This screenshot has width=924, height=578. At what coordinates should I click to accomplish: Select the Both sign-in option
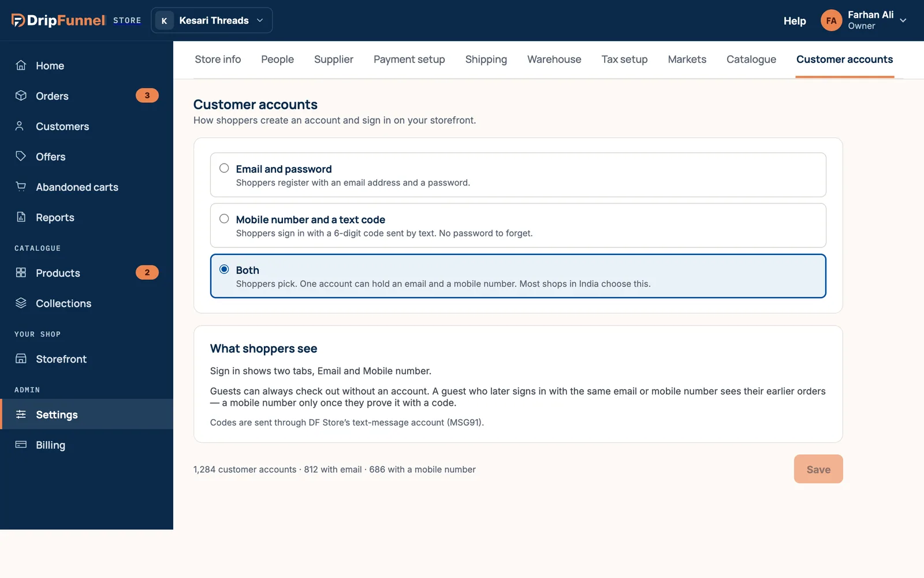(x=518, y=276)
